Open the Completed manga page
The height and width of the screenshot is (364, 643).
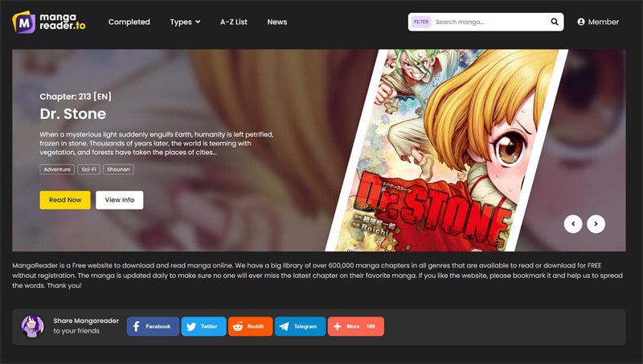tap(129, 22)
